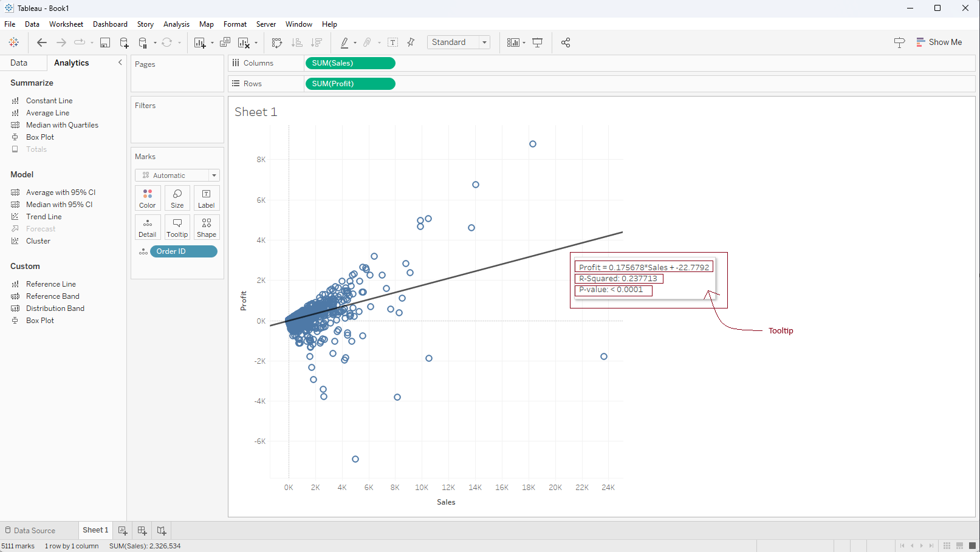This screenshot has width=980, height=552.
Task: Click the Fix Axes pin icon
Action: (411, 43)
